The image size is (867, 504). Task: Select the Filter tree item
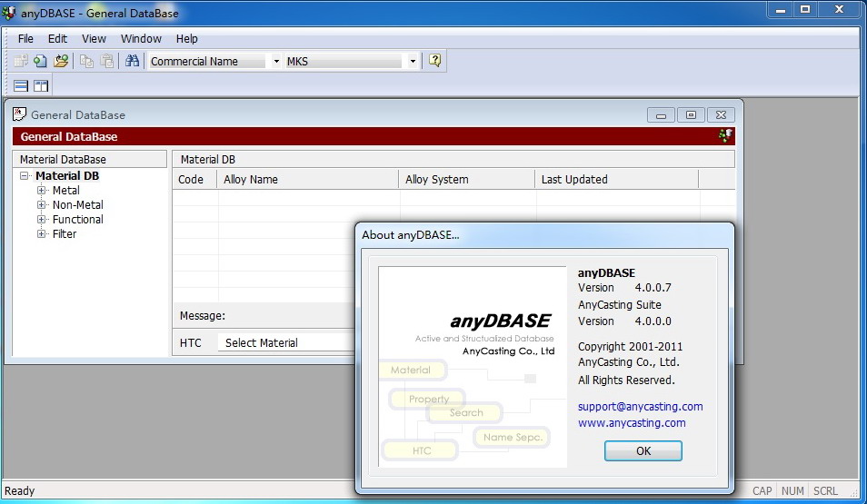click(x=65, y=233)
